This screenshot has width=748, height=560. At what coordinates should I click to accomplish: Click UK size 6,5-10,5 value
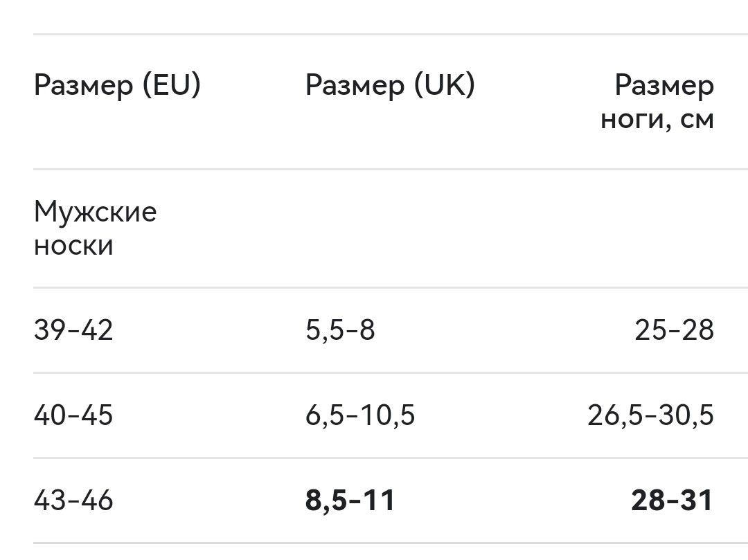coord(360,415)
